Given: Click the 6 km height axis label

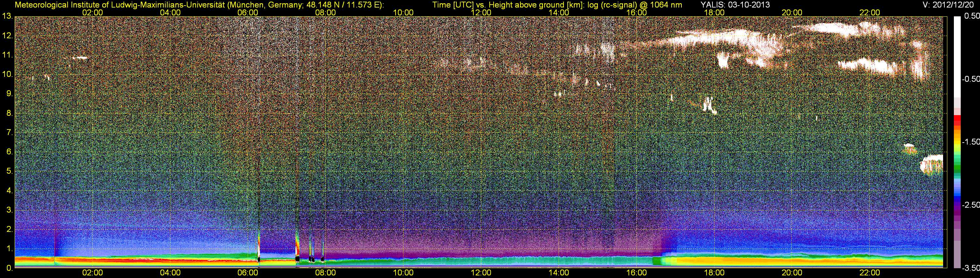Looking at the screenshot, I should [x=9, y=152].
